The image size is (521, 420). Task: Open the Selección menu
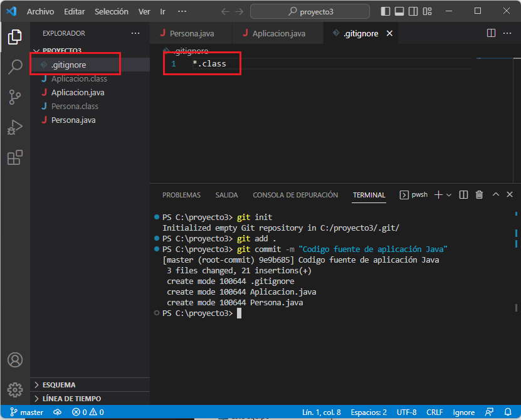112,12
